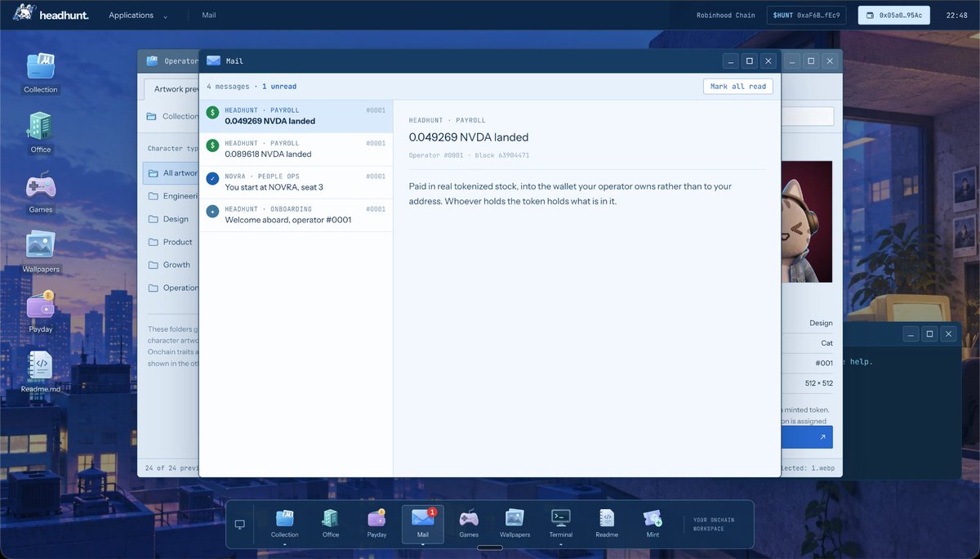980x559 pixels.
Task: Open Readme from the dock
Action: pos(607,523)
